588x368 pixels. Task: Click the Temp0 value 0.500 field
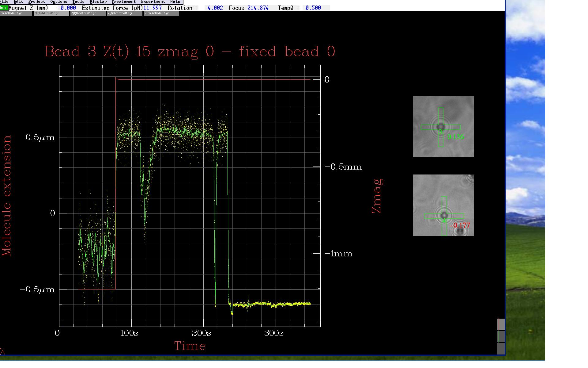[313, 8]
